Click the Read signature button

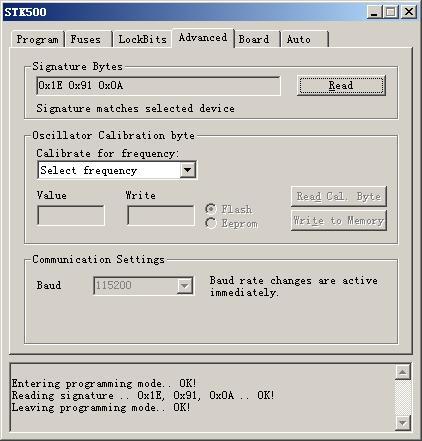pyautogui.click(x=341, y=85)
